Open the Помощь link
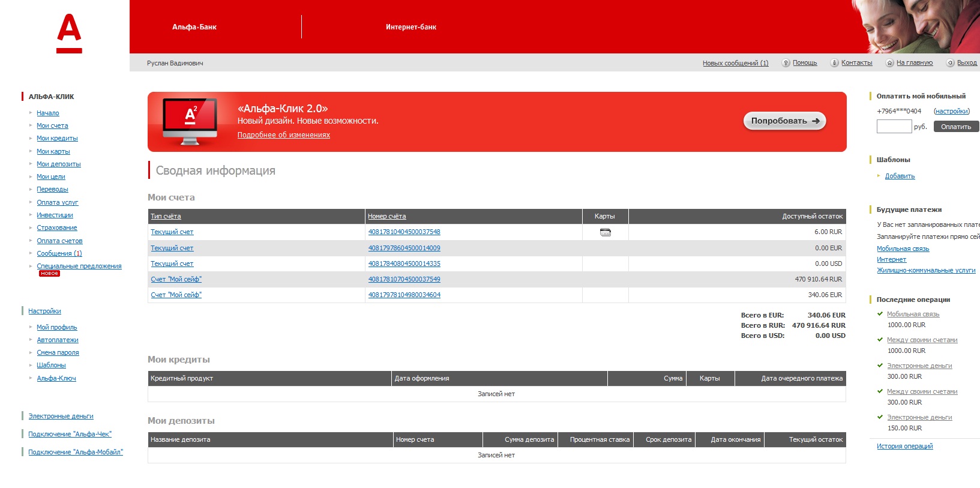This screenshot has height=488, width=980. [x=805, y=63]
